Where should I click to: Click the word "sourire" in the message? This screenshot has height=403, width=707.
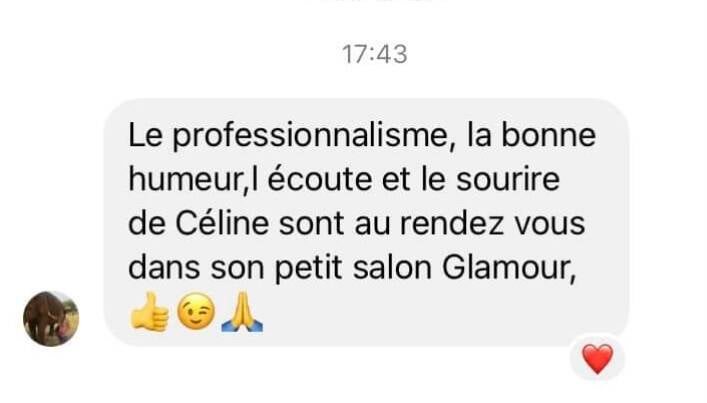pos(508,179)
